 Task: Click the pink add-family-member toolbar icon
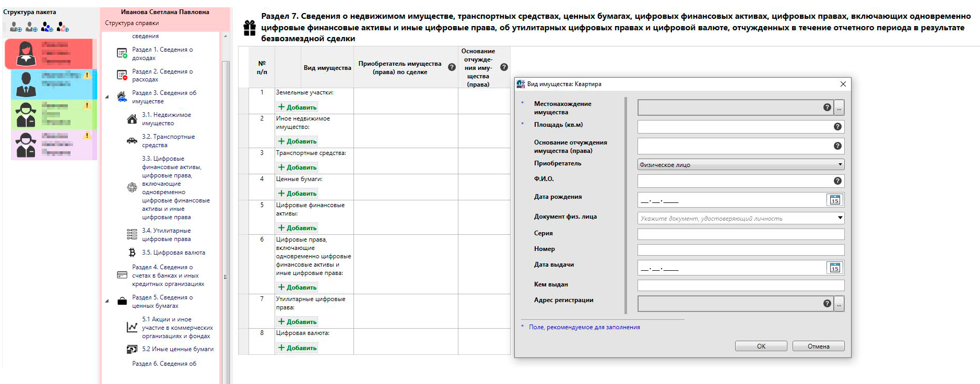pyautogui.click(x=63, y=27)
